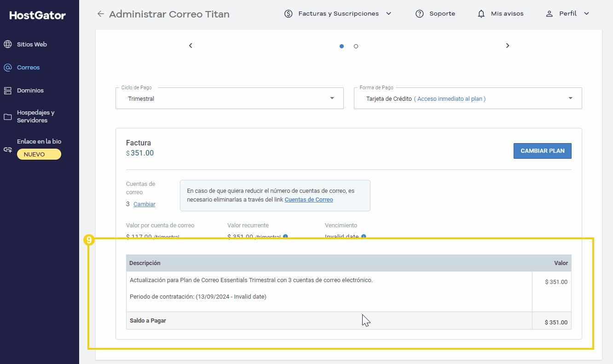
Task: Click the Valor column header
Action: pyautogui.click(x=561, y=263)
